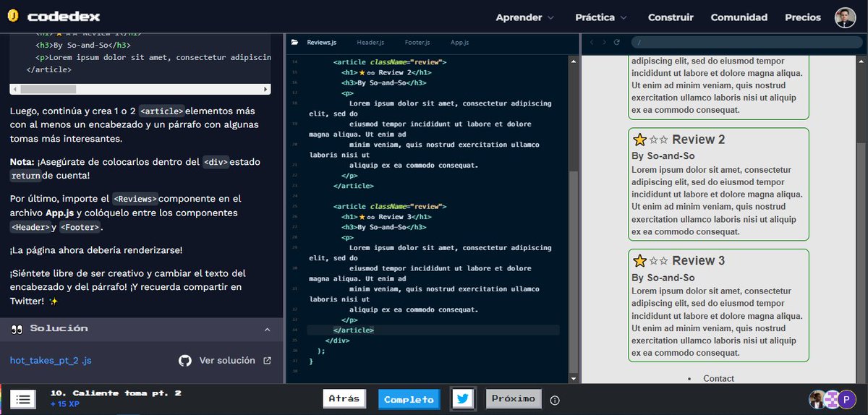
Task: Click the eyes emoji beside Solución
Action: 17,329
